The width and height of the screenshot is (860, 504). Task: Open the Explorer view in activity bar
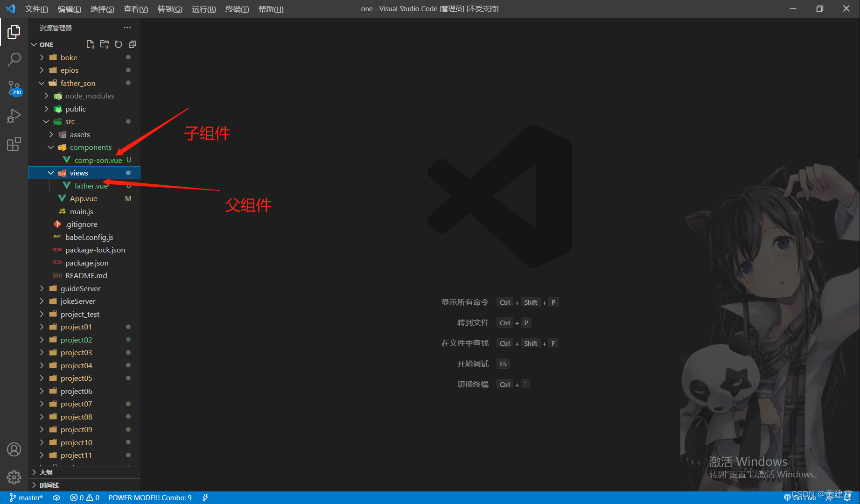tap(14, 32)
